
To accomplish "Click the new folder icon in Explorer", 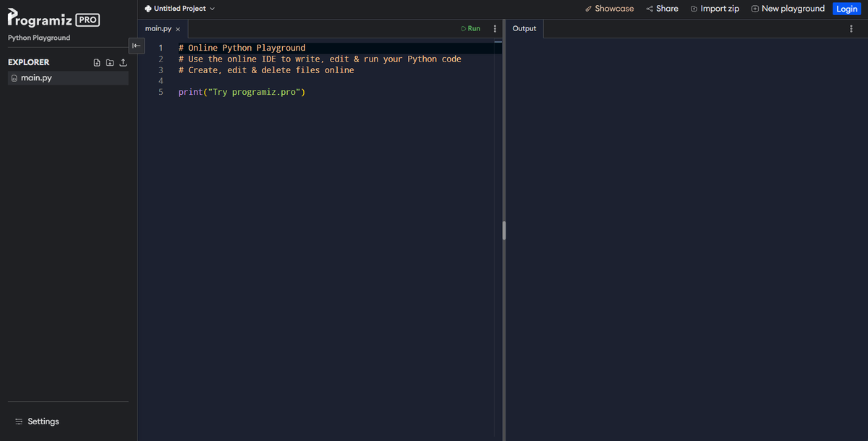I will [x=110, y=63].
